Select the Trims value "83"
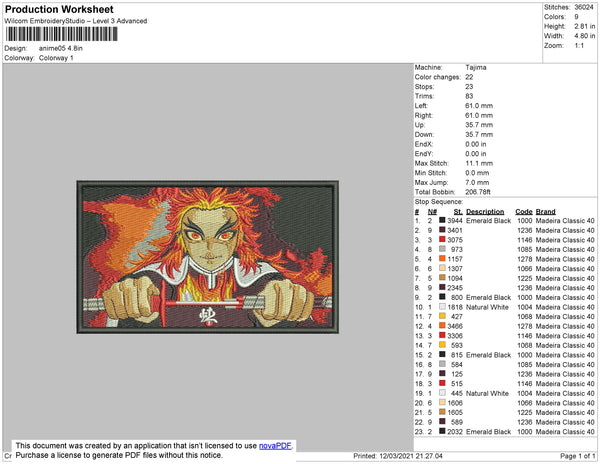Screen dimensions: 600x464 pyautogui.click(x=469, y=96)
